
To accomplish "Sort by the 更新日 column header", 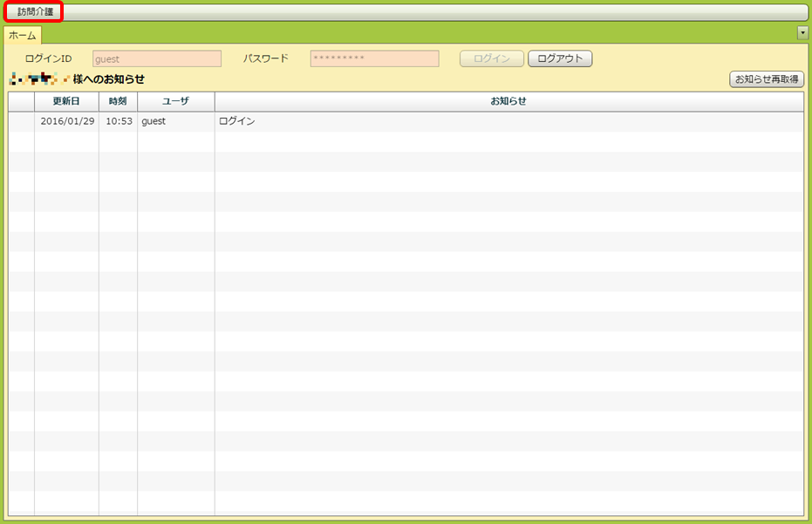I will [66, 101].
